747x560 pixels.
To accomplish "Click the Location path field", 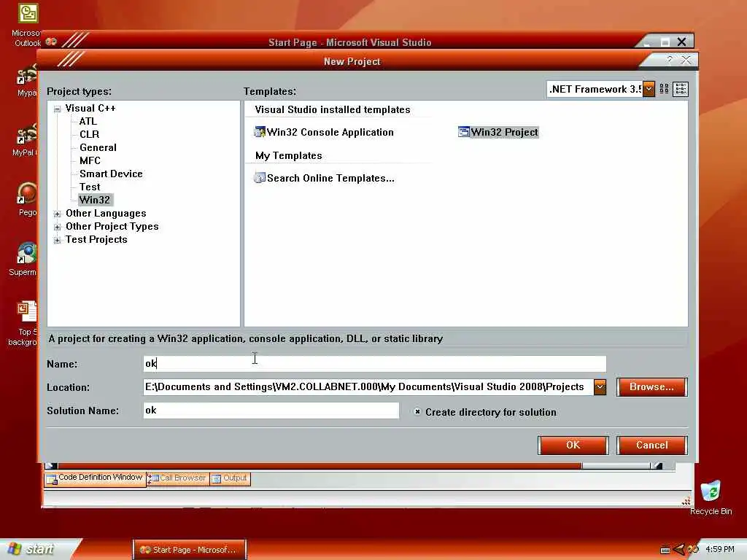I will (368, 387).
